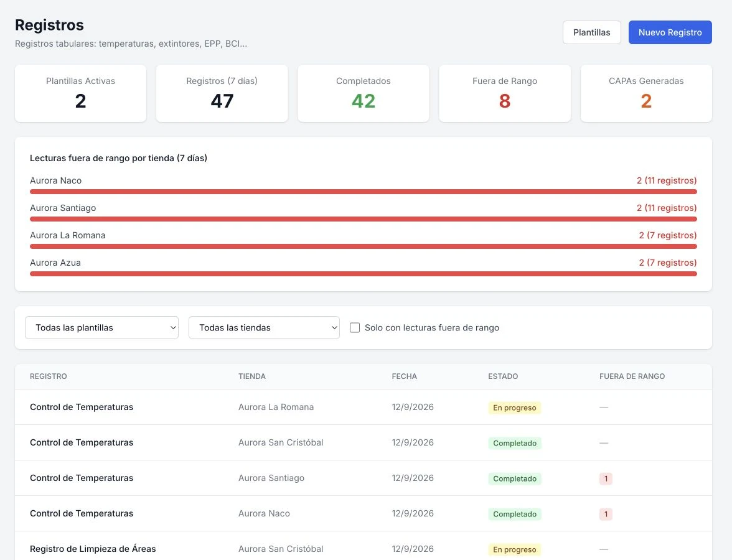Click the Completado badge in Aurora San Cristóbal row
This screenshot has height=560, width=732.
(x=515, y=443)
